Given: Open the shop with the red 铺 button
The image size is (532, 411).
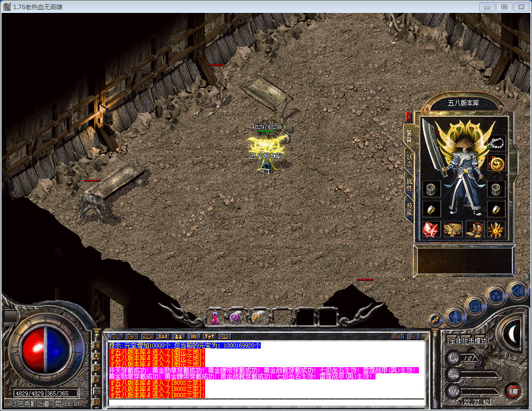Looking at the screenshot, I should tap(513, 392).
